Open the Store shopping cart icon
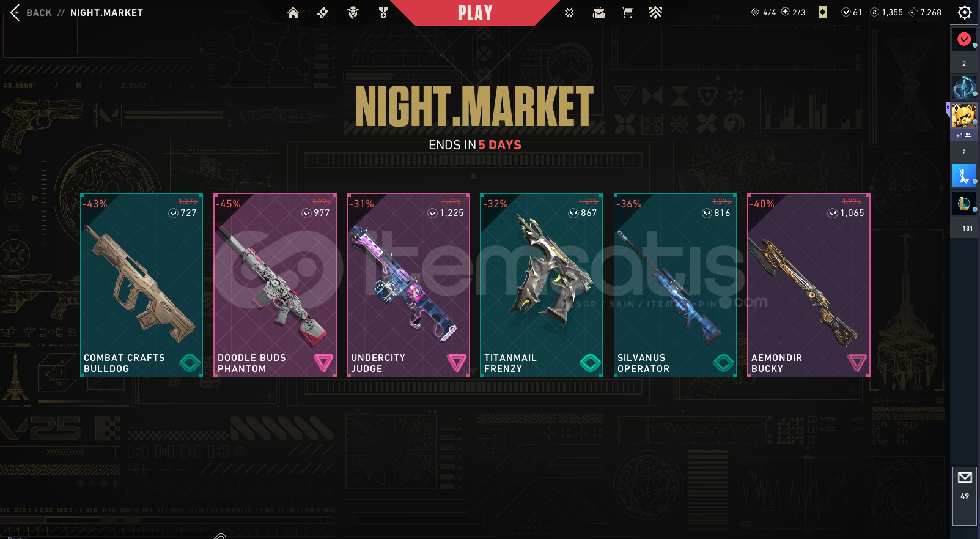The width and height of the screenshot is (980, 539). pos(627,13)
